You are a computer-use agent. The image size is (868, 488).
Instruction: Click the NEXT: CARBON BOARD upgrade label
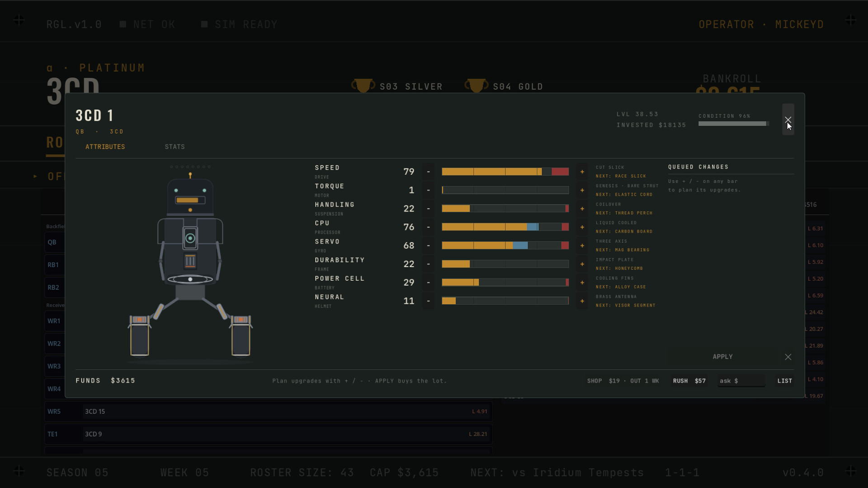[624, 232]
